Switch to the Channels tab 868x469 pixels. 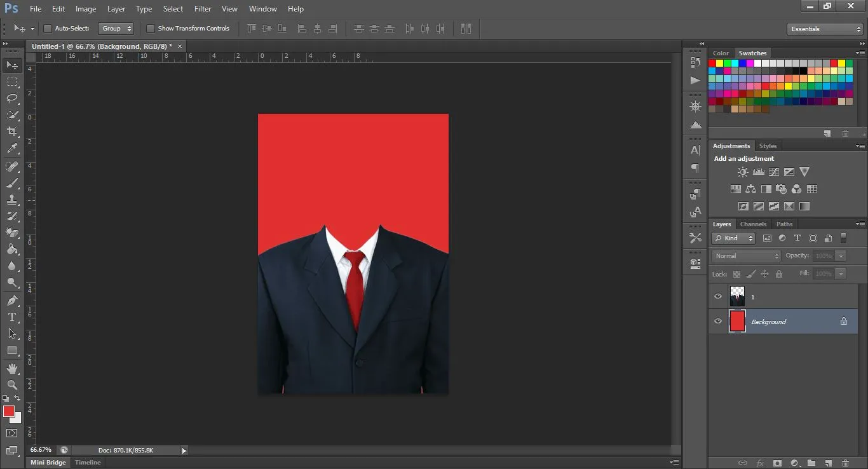click(x=753, y=224)
